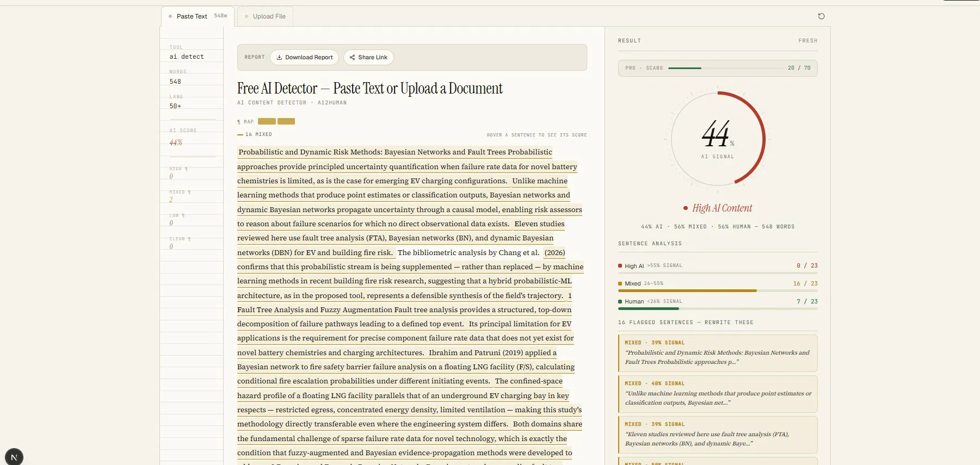This screenshot has width=980, height=465.
Task: Open the flagged card 'Probabilistic and Dynamic Risk Methods'
Action: click(x=718, y=354)
